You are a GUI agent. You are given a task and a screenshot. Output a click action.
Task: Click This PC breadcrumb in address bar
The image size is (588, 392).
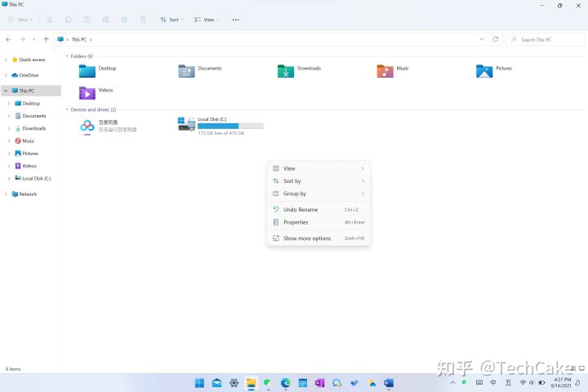78,39
